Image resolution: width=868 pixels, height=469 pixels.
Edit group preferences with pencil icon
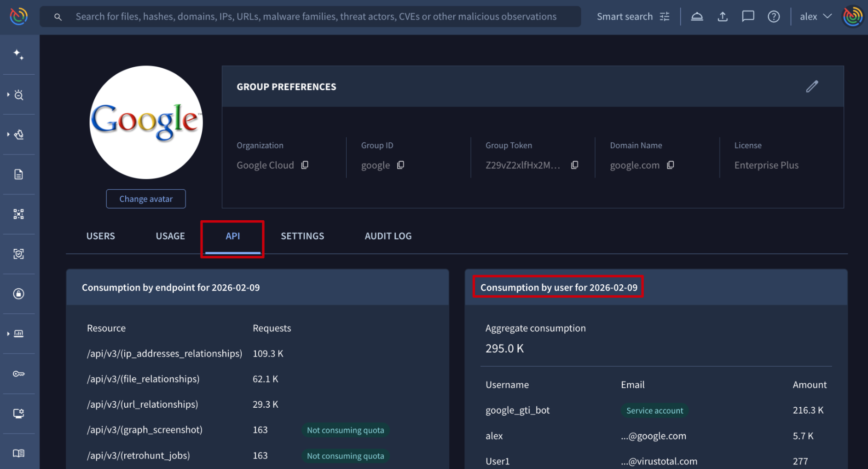click(x=812, y=87)
